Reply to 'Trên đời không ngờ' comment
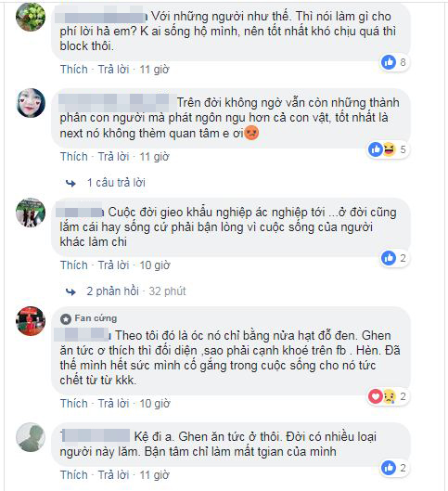 click(113, 156)
